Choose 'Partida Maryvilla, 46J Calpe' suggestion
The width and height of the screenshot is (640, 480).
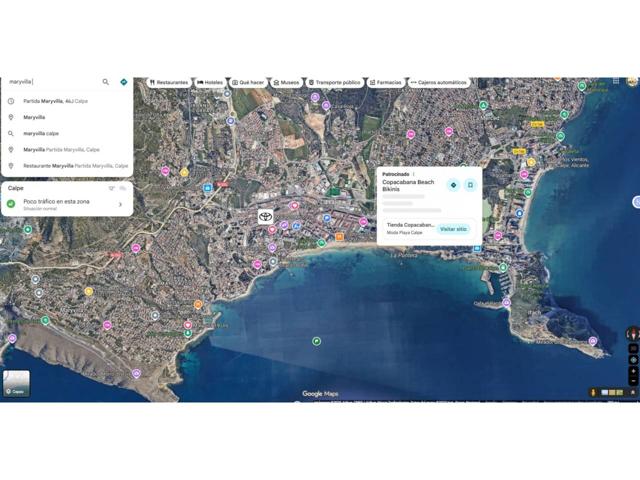pos(55,101)
